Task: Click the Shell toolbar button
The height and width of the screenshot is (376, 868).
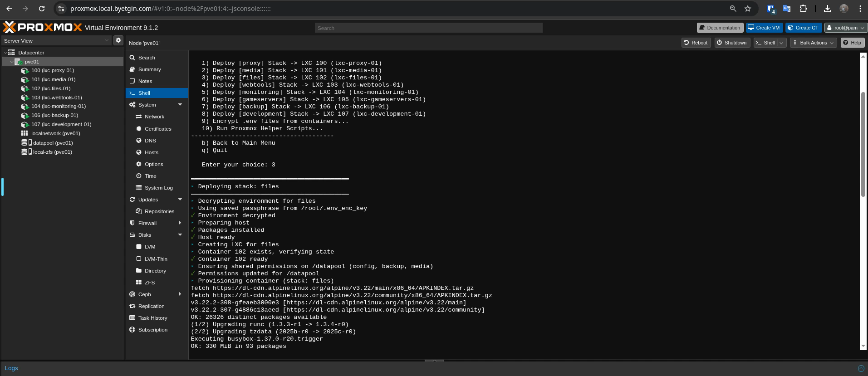Action: click(765, 43)
